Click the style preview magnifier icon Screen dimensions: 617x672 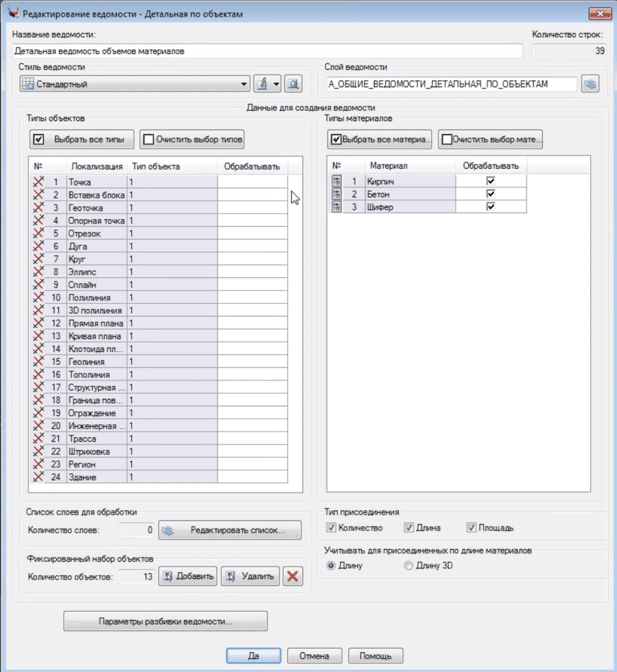(293, 84)
